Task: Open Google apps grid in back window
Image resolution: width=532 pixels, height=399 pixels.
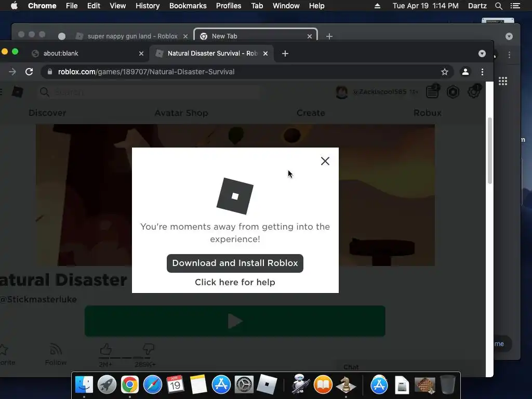Action: [503, 81]
